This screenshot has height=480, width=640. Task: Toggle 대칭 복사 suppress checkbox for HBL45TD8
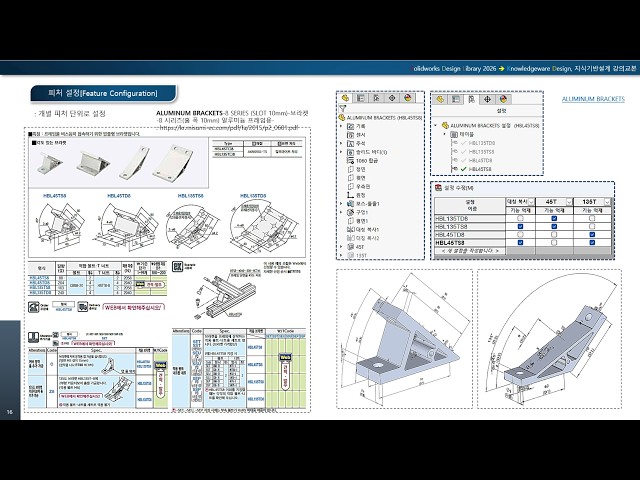pyautogui.click(x=520, y=234)
